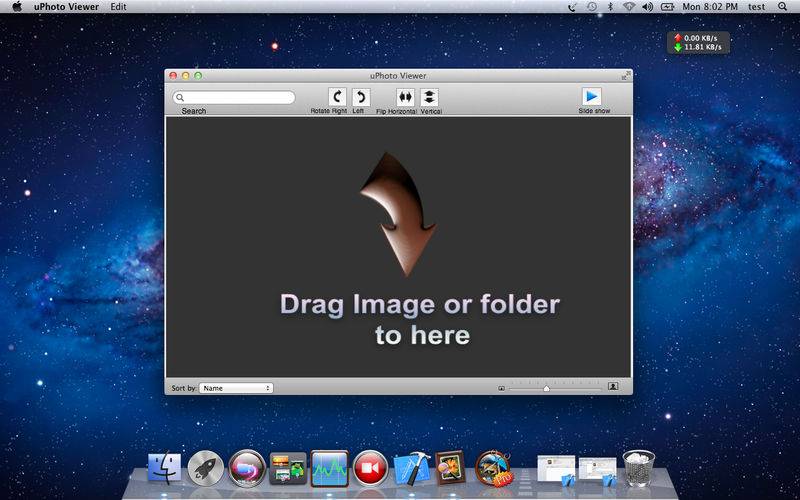This screenshot has width=800, height=500.
Task: Open the green graph monitor app in Dock
Action: tap(330, 468)
